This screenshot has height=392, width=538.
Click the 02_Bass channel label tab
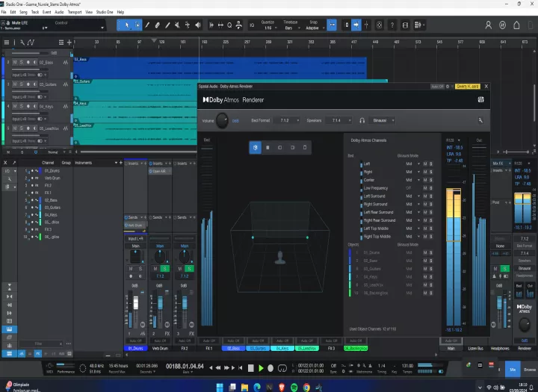(x=233, y=349)
